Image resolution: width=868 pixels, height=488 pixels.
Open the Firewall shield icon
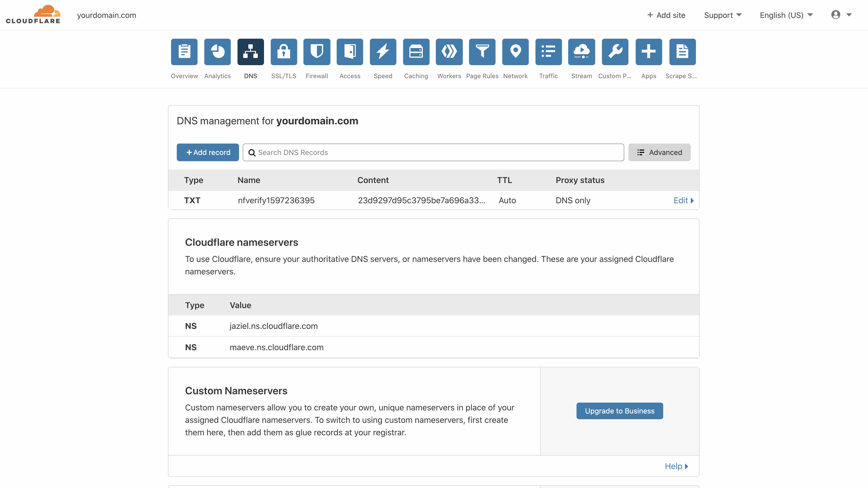[317, 52]
